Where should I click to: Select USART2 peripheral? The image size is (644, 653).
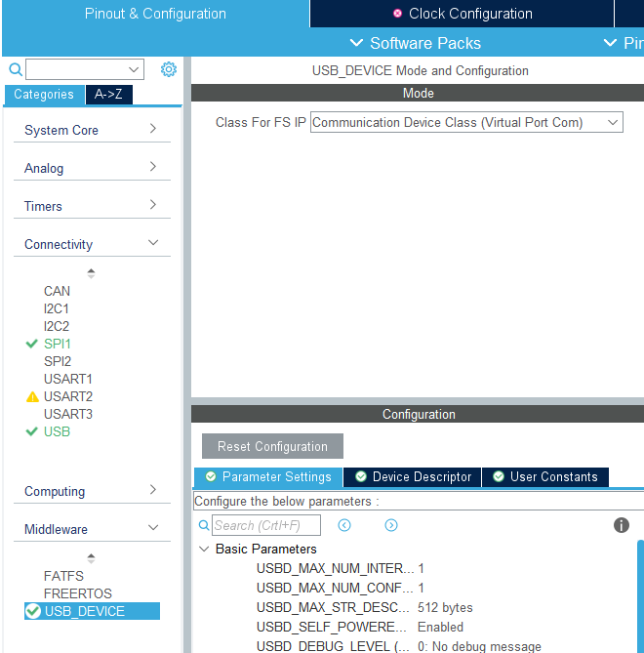(x=68, y=396)
